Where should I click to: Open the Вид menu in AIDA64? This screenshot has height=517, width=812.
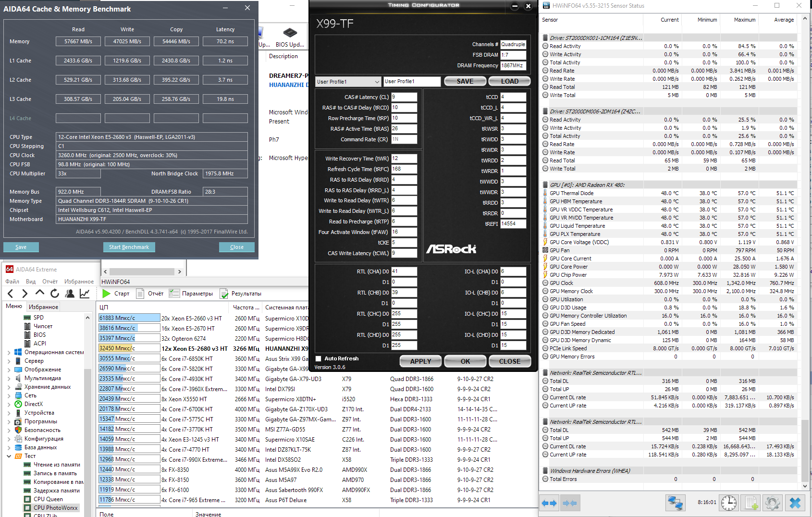31,282
